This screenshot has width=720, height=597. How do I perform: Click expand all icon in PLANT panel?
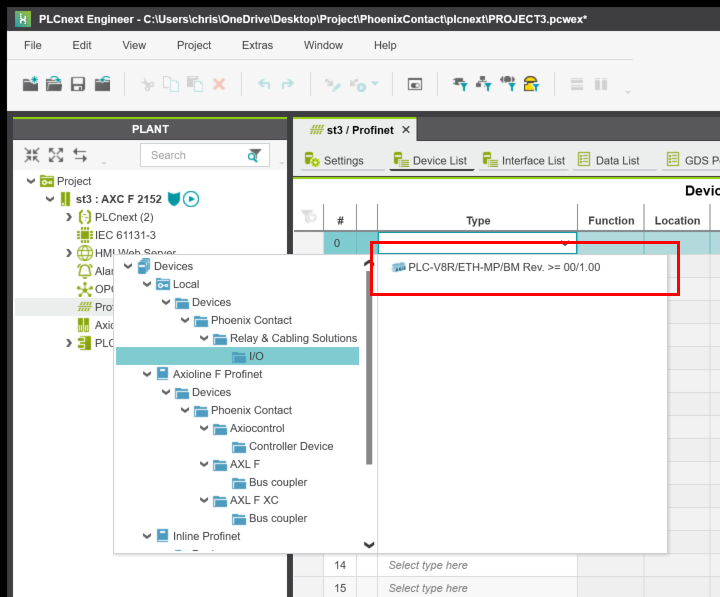(56, 155)
